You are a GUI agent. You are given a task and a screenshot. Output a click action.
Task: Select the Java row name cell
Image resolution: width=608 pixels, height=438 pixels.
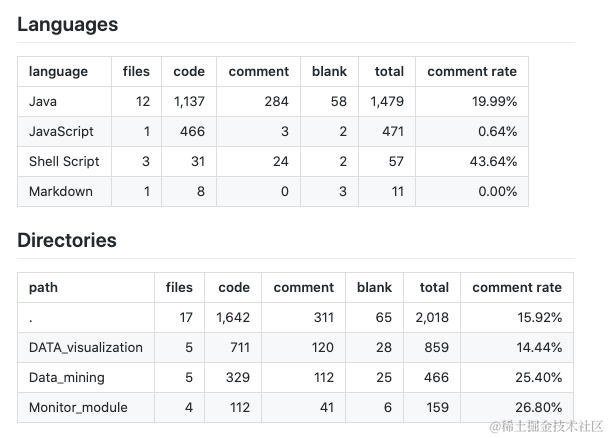(x=42, y=101)
